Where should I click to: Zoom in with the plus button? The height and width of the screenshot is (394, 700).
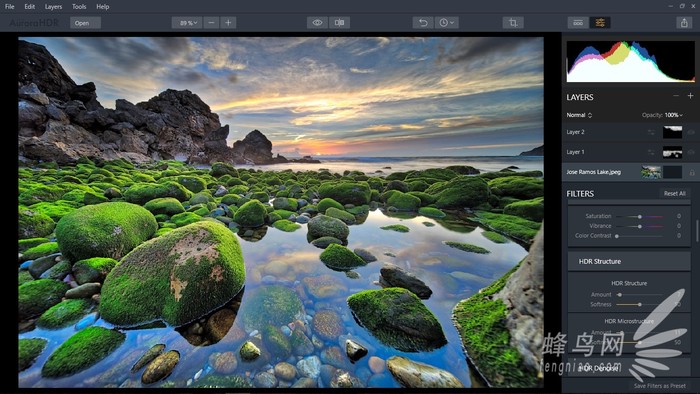(x=228, y=23)
